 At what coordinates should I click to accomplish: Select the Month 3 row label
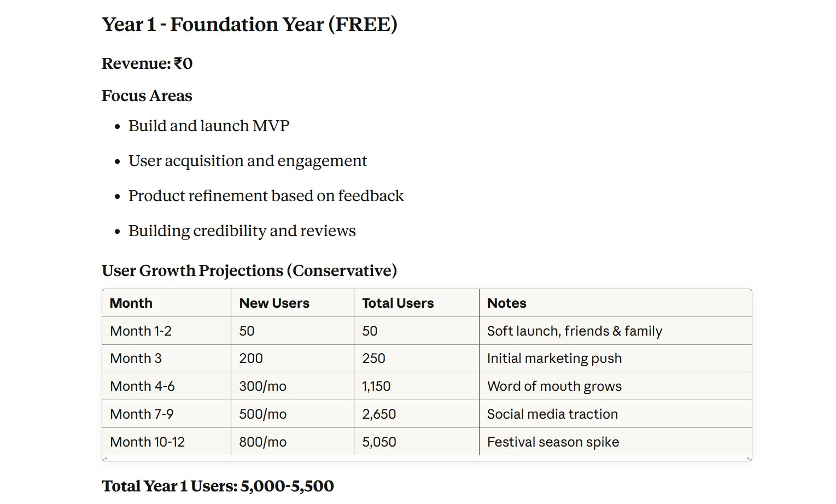[136, 359]
